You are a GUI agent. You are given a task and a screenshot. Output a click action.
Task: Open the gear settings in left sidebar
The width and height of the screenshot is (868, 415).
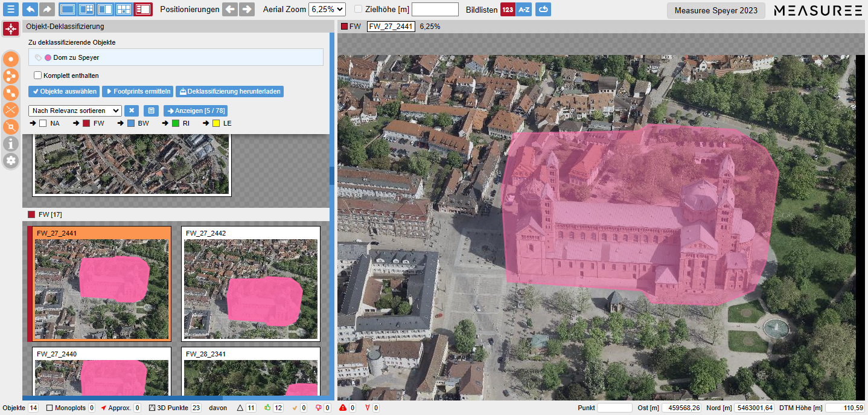tap(11, 161)
